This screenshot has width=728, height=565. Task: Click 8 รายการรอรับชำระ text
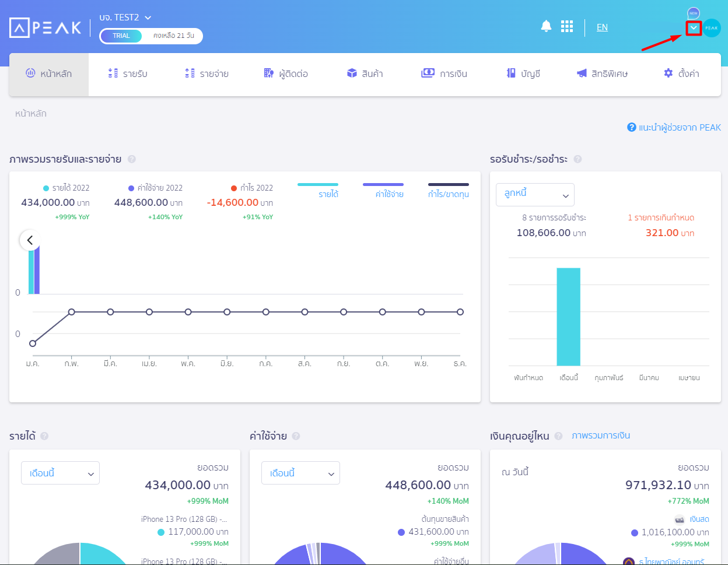tap(554, 217)
